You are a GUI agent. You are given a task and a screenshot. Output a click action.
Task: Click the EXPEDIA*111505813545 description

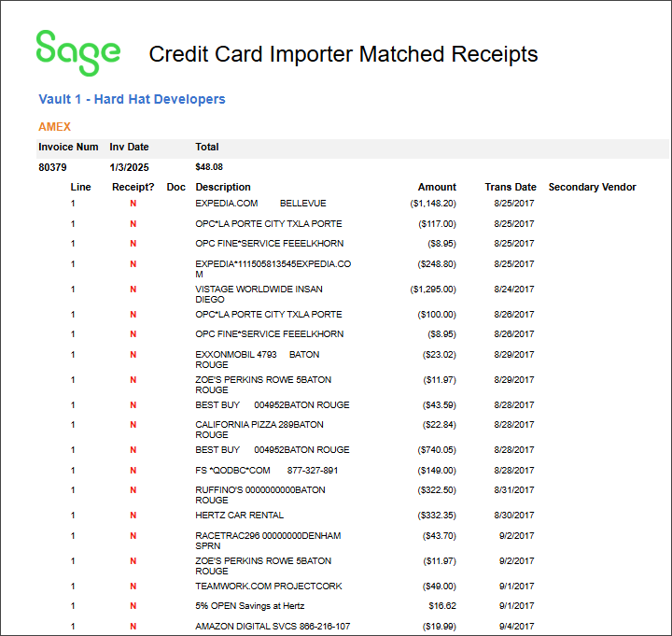(x=273, y=269)
